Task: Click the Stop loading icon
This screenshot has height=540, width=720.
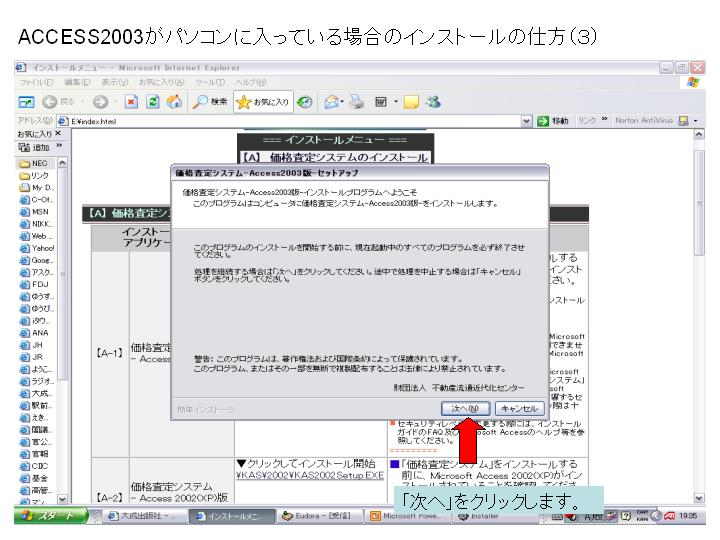Action: click(131, 101)
